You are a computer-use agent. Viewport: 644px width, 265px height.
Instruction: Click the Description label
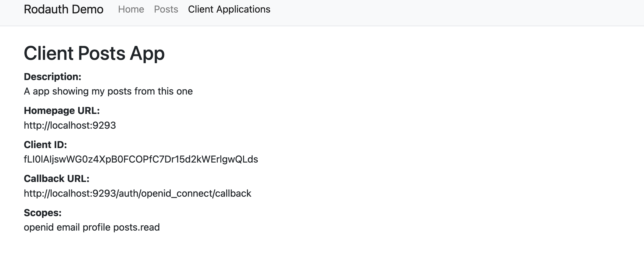pos(52,77)
